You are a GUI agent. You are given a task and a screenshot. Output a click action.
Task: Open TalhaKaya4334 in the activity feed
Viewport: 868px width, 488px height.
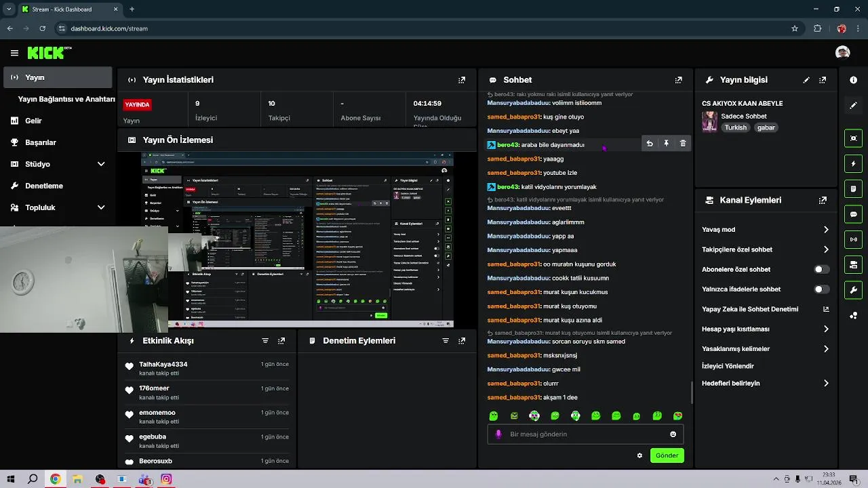[163, 365]
